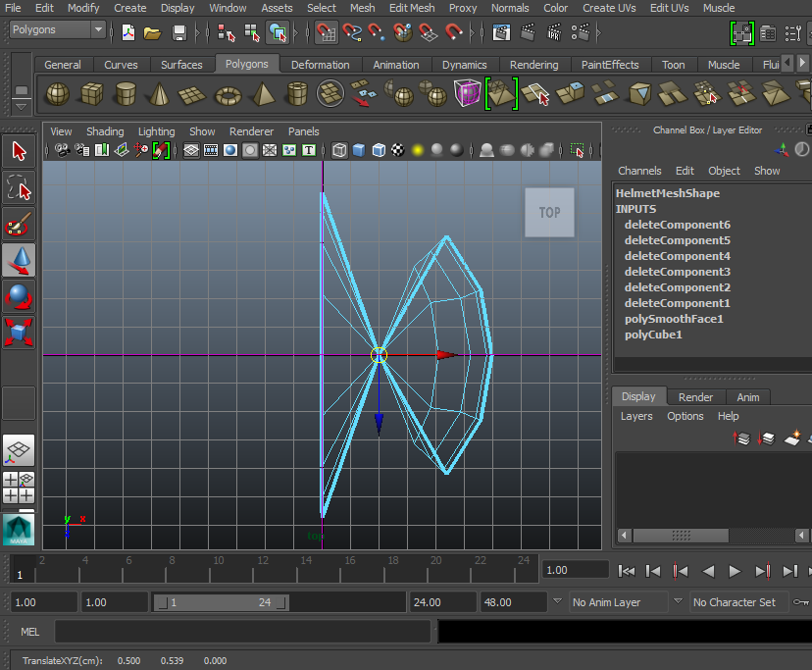Open the Edit Mesh menu
Screen dimensions: 812x670
(x=411, y=8)
